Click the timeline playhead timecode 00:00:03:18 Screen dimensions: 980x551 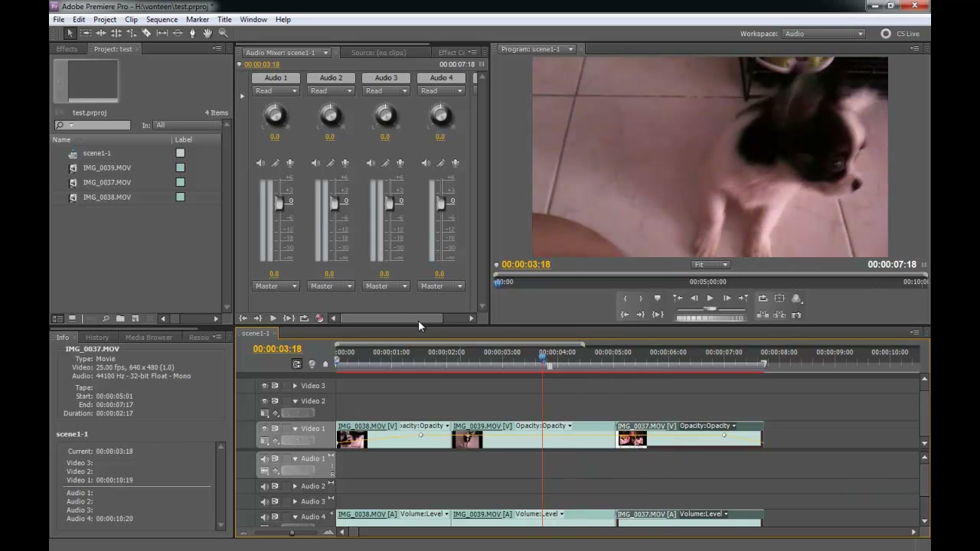(x=277, y=349)
